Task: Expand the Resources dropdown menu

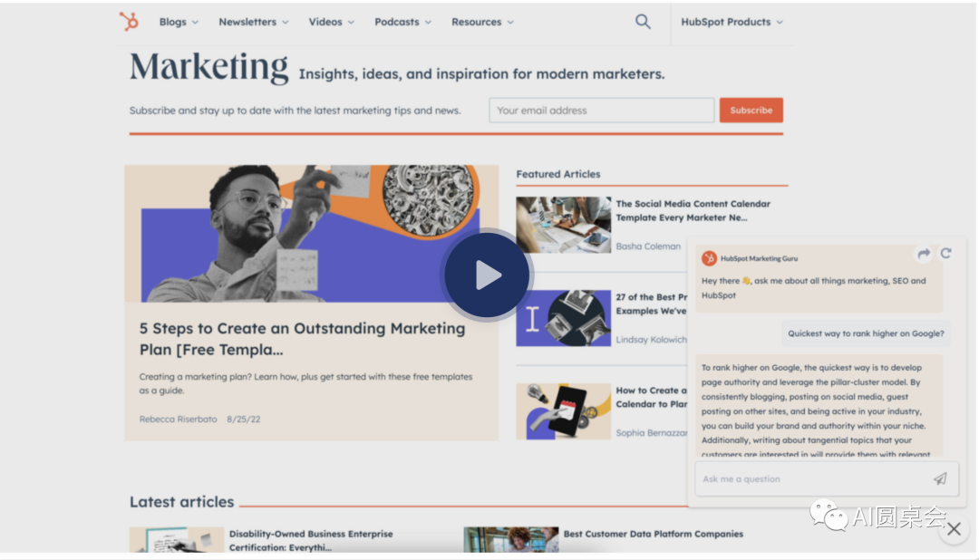Action: pos(482,22)
